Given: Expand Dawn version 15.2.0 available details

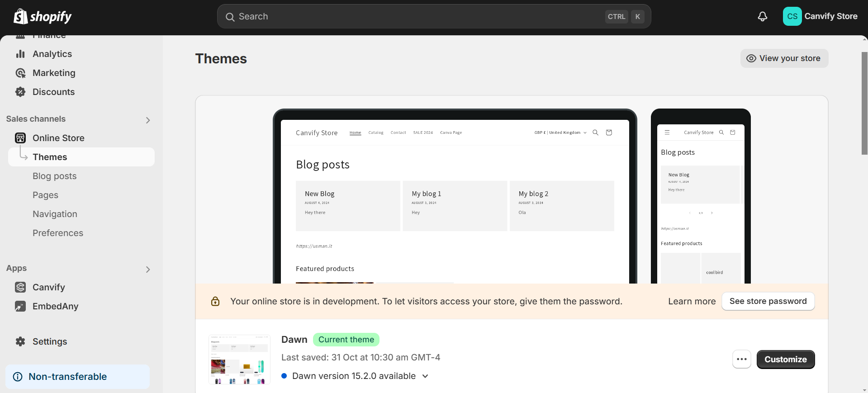Looking at the screenshot, I should point(425,376).
